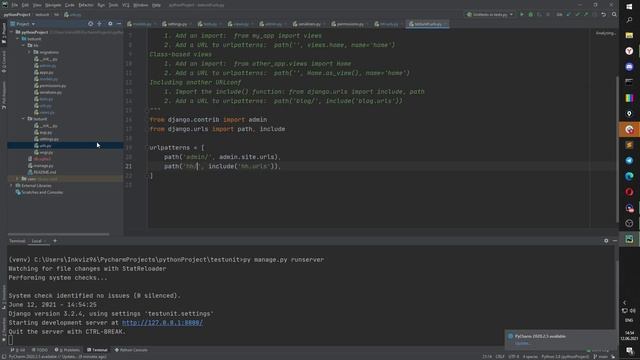640x360 pixels.
Task: Collapse the pythonProject root folder
Action: (12, 32)
